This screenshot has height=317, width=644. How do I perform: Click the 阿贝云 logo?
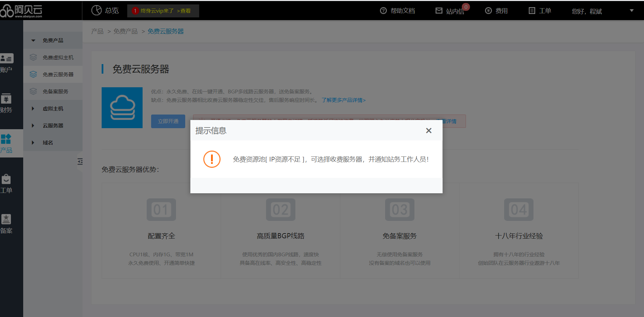(21, 11)
